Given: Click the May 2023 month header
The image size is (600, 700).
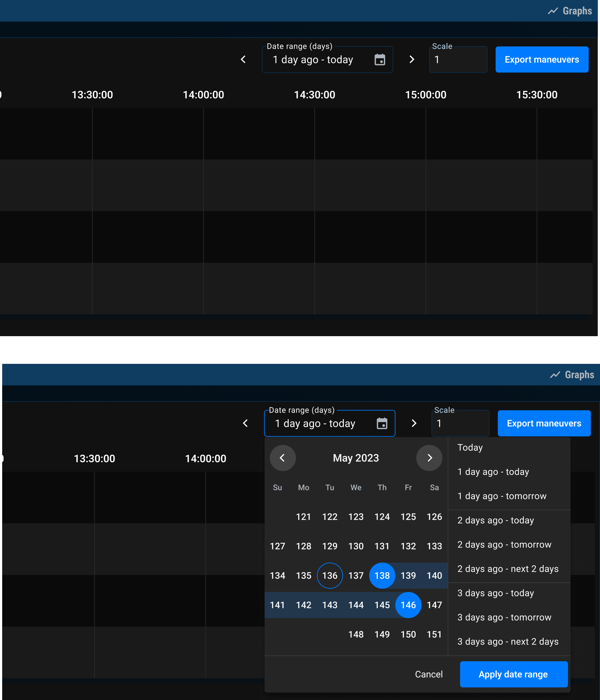Looking at the screenshot, I should pos(356,458).
